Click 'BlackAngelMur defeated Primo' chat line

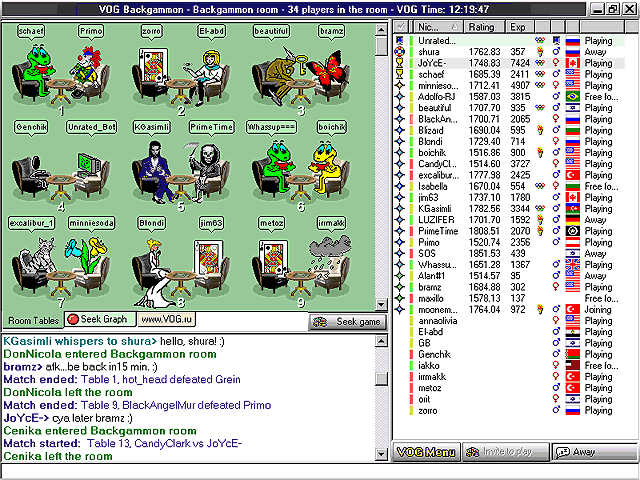coord(138,405)
